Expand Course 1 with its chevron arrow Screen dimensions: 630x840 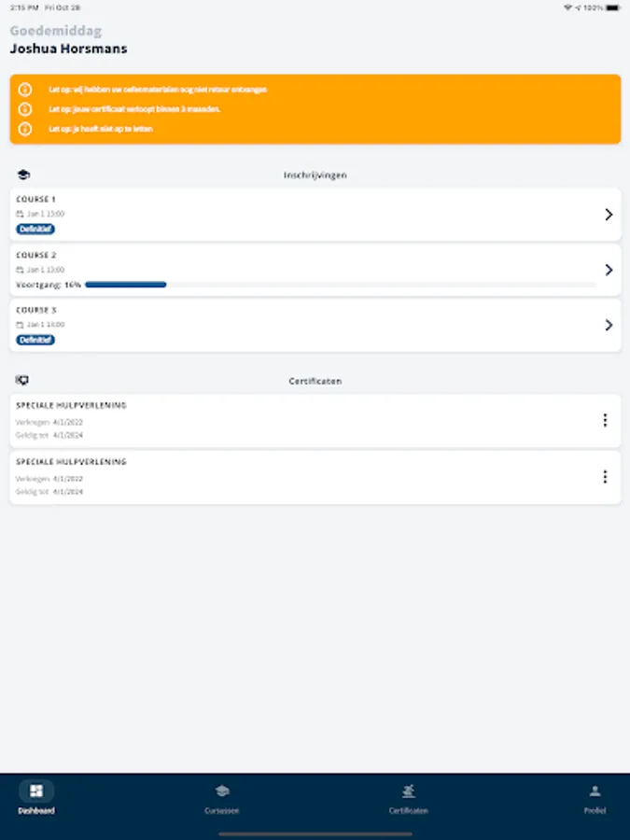tap(609, 215)
